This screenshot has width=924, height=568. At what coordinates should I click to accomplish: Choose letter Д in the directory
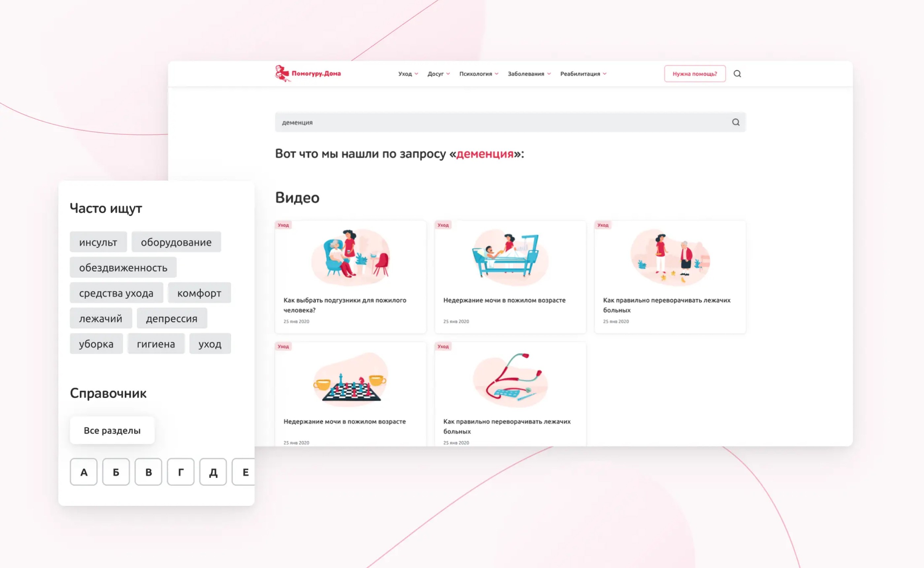(x=213, y=472)
